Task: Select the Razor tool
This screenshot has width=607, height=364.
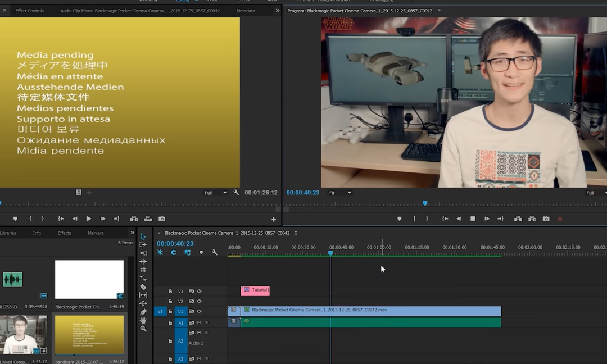Action: point(143,286)
